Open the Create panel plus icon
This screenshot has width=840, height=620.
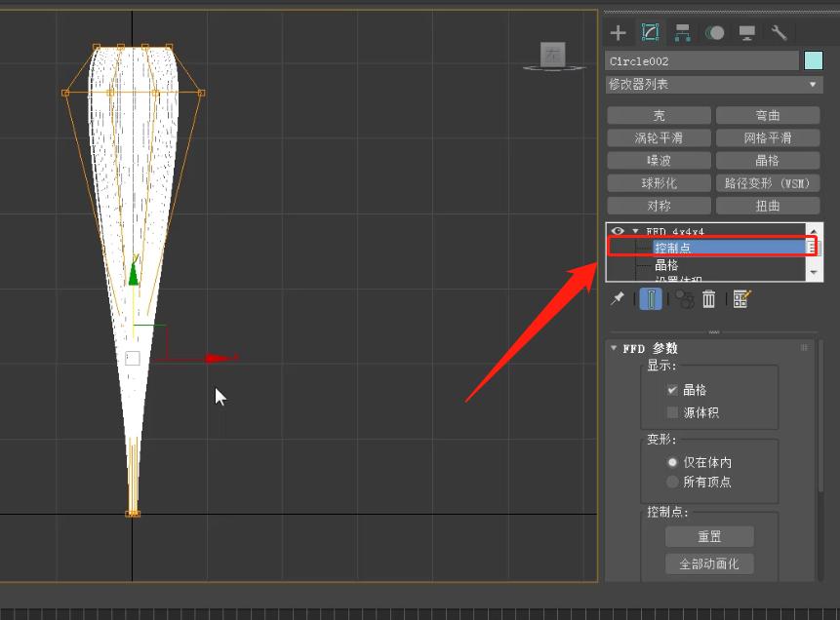tap(618, 33)
